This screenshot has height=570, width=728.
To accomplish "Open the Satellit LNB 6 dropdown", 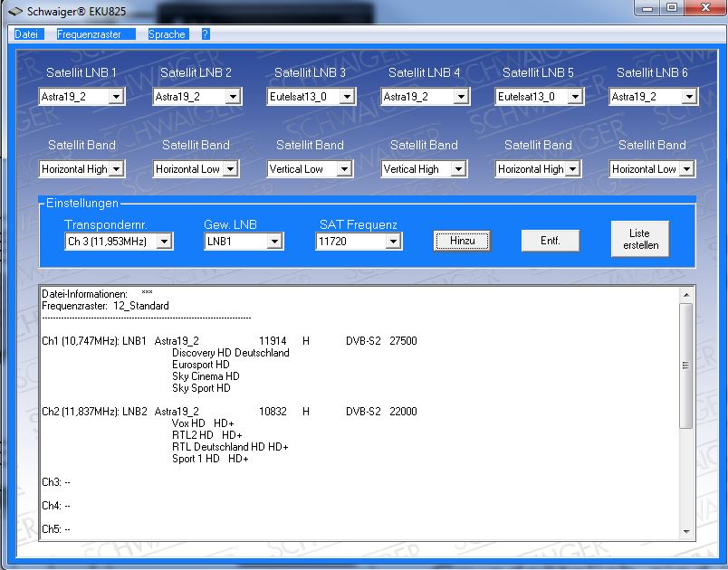I will (x=688, y=97).
